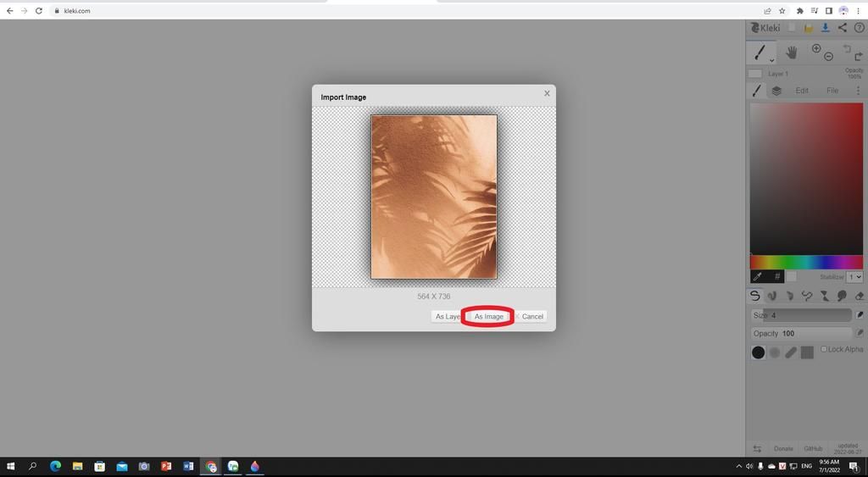Select the Pixel brush squiggle icon
Image resolution: width=868 pixels, height=477 pixels.
point(807,296)
